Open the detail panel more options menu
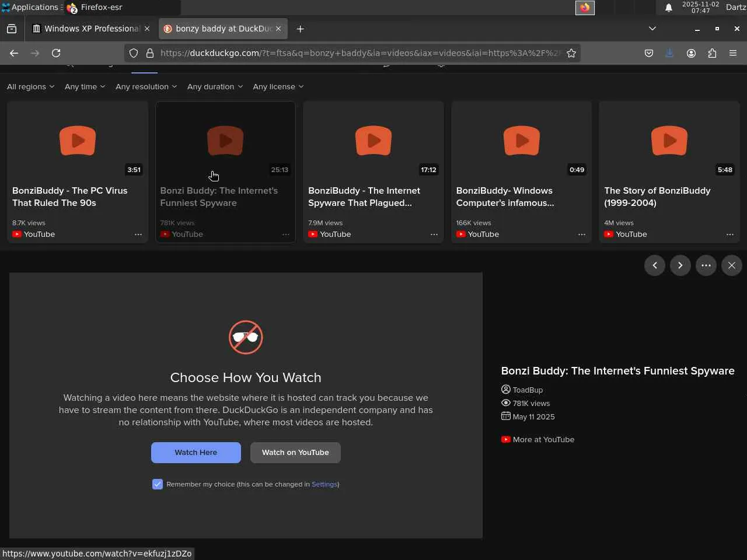Screen dimensions: 747x560 coord(706,265)
